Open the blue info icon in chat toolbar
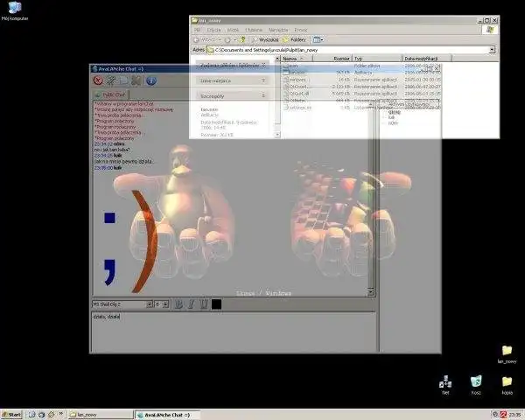 [x=151, y=80]
